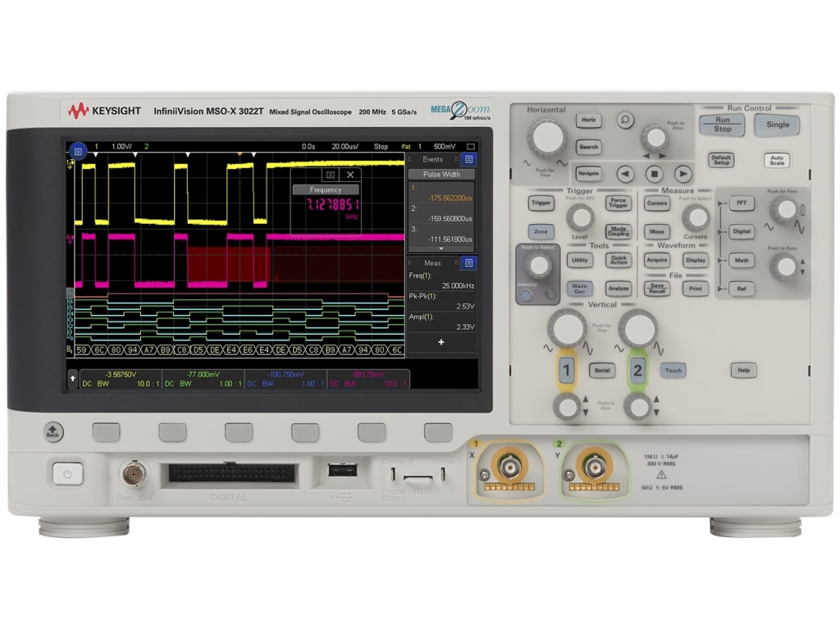Viewport: 840px width, 630px height.
Task: Open the Trigger menu key
Action: tap(541, 203)
